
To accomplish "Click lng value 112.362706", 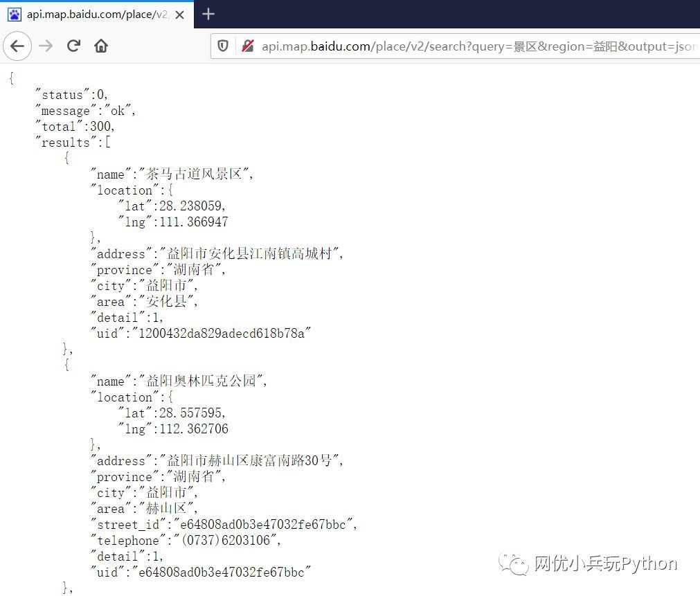I will [x=194, y=429].
